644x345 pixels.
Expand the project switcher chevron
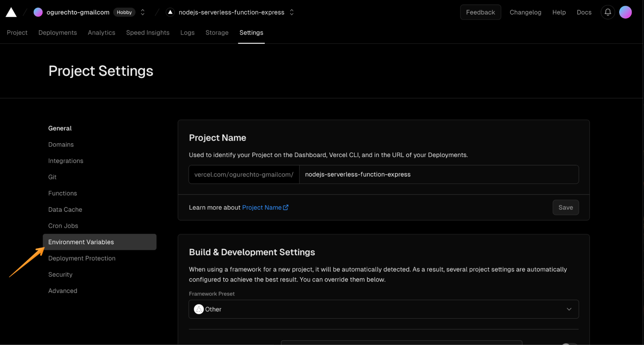(292, 12)
